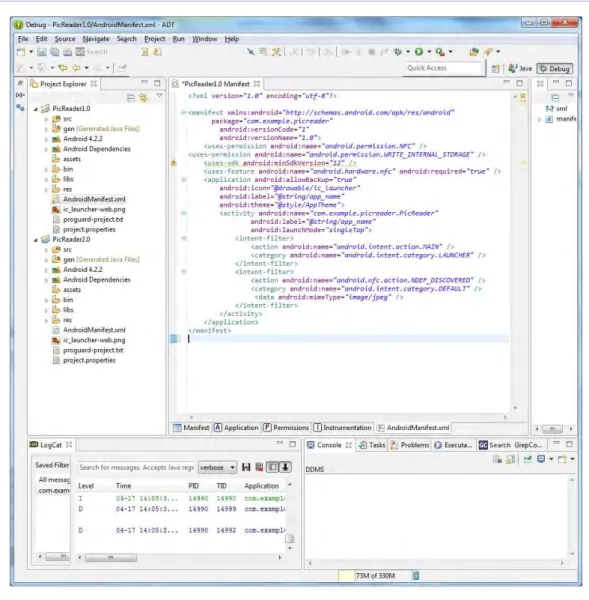Click Collapse All in the Outline panel
Image resolution: width=589 pixels, height=600 pixels.
point(555,98)
